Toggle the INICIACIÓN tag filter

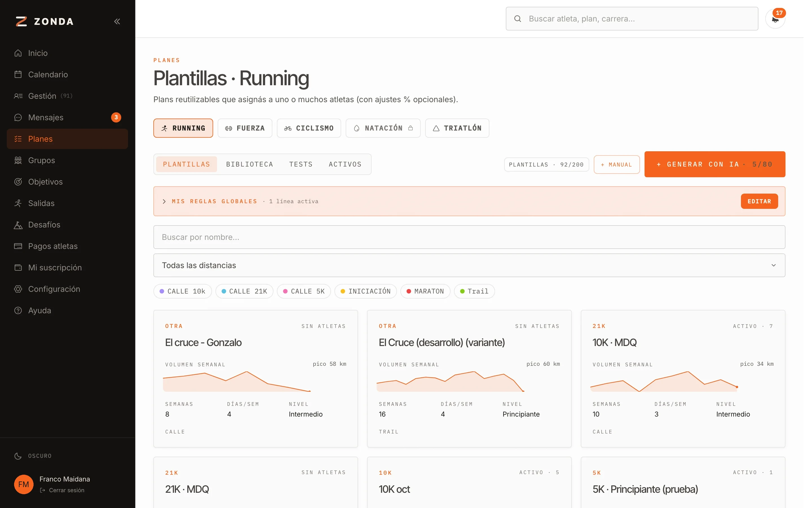pyautogui.click(x=365, y=291)
